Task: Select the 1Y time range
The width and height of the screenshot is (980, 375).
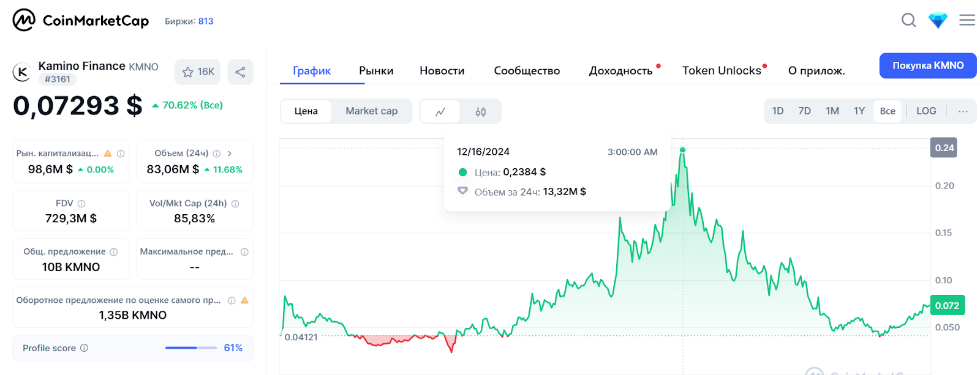Action: (859, 111)
